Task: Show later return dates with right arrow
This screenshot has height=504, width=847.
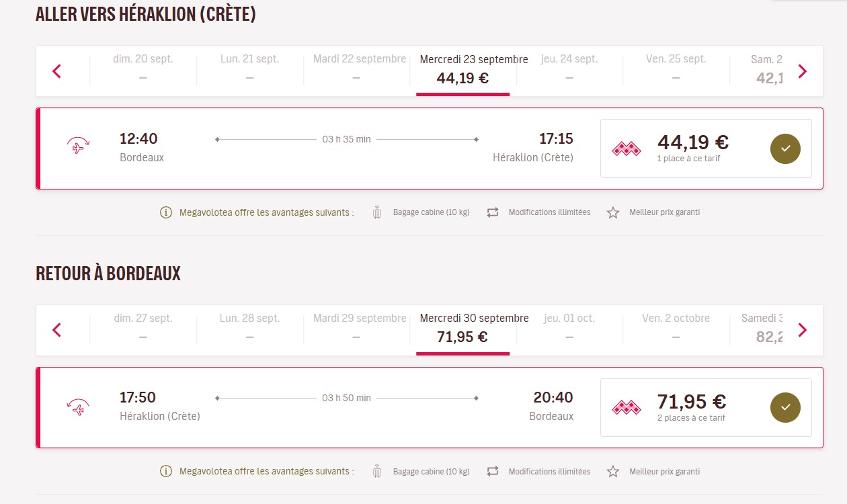Action: pyautogui.click(x=802, y=330)
